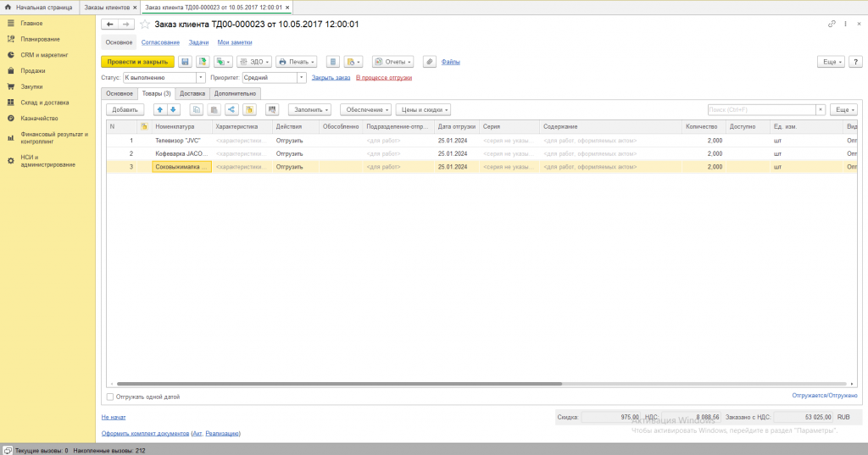Open Продажи section in sidebar
The height and width of the screenshot is (455, 868).
coord(33,71)
